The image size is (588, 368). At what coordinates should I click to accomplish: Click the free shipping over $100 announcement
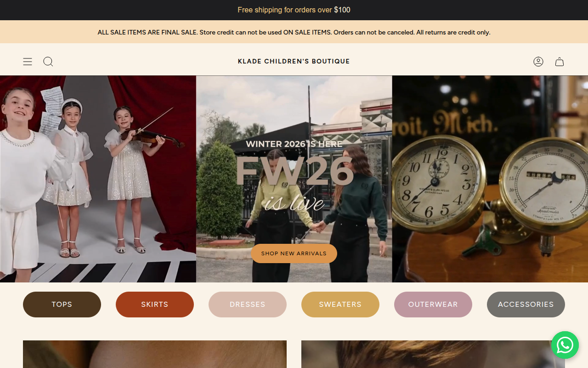(294, 10)
